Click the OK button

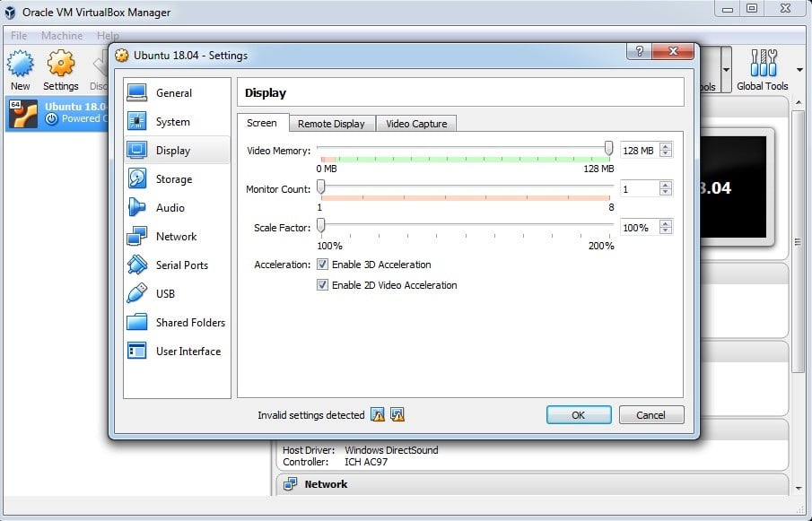[x=578, y=415]
